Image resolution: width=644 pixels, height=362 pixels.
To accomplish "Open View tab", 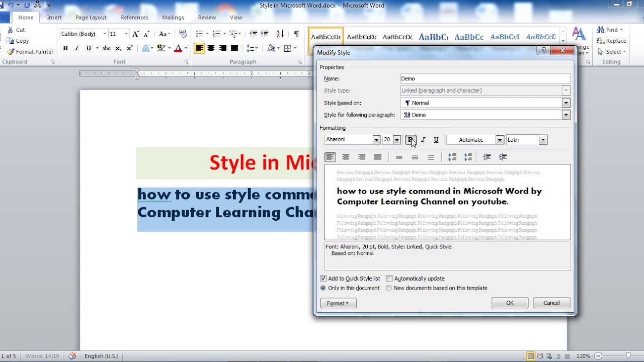I will [236, 18].
